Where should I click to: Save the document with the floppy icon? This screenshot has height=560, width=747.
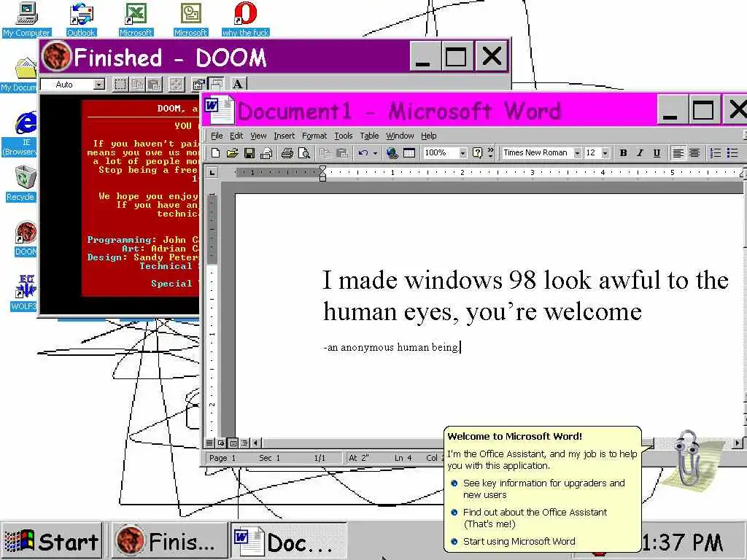coord(249,153)
